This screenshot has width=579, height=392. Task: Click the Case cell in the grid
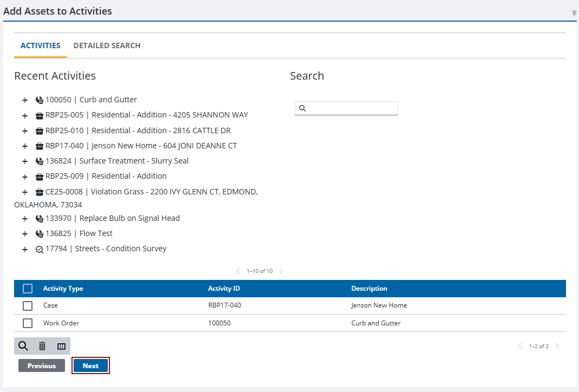tap(50, 305)
